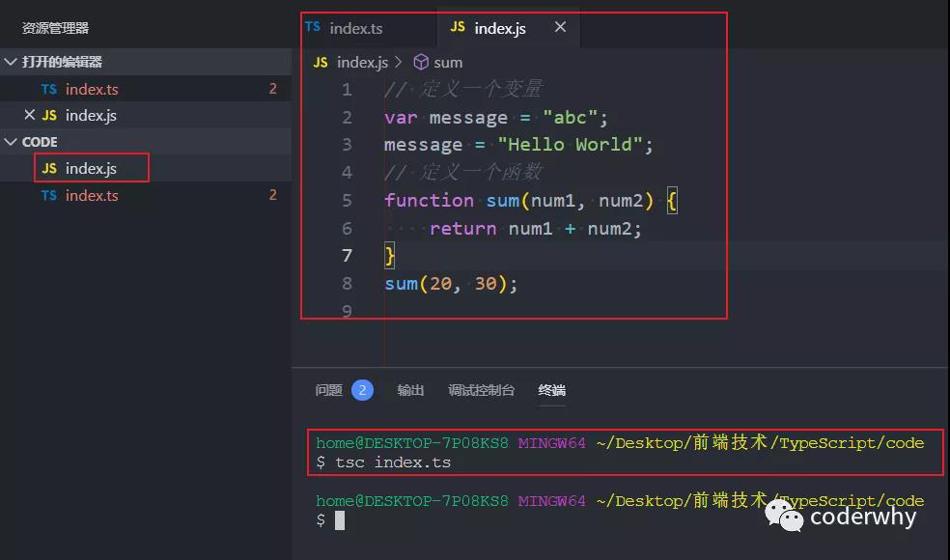The image size is (950, 560).
Task: Close index.js in open editors list
Action: pos(29,115)
